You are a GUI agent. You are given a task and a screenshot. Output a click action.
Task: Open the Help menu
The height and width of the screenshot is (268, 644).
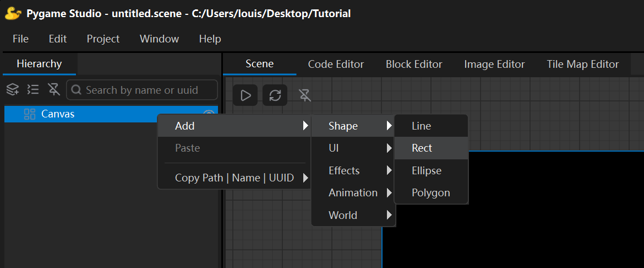pyautogui.click(x=210, y=39)
